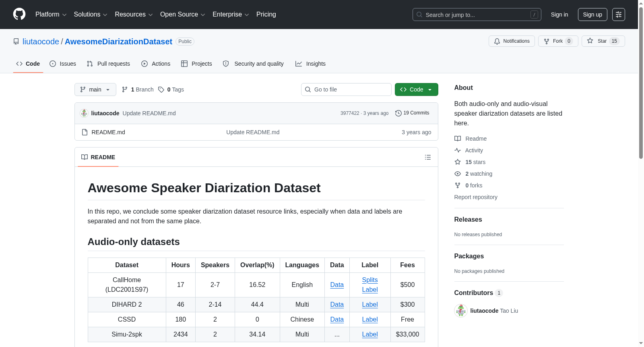Select the Code tab

point(28,64)
